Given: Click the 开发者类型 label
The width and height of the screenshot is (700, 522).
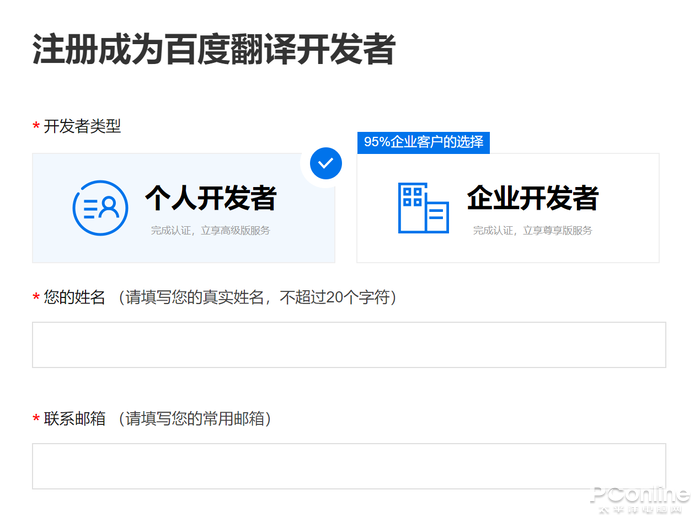Looking at the screenshot, I should (x=82, y=126).
